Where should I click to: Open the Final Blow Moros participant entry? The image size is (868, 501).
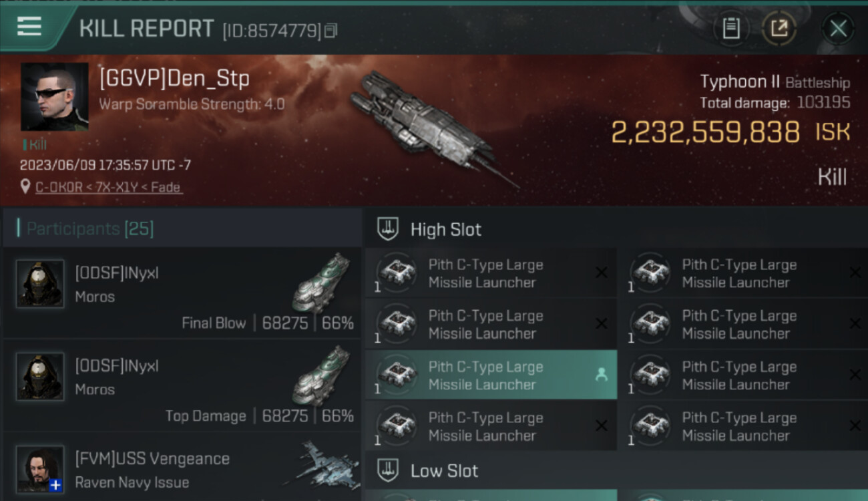click(x=182, y=293)
